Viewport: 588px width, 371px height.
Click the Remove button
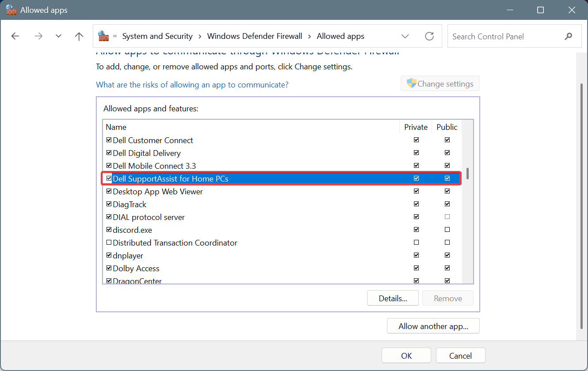(x=448, y=298)
